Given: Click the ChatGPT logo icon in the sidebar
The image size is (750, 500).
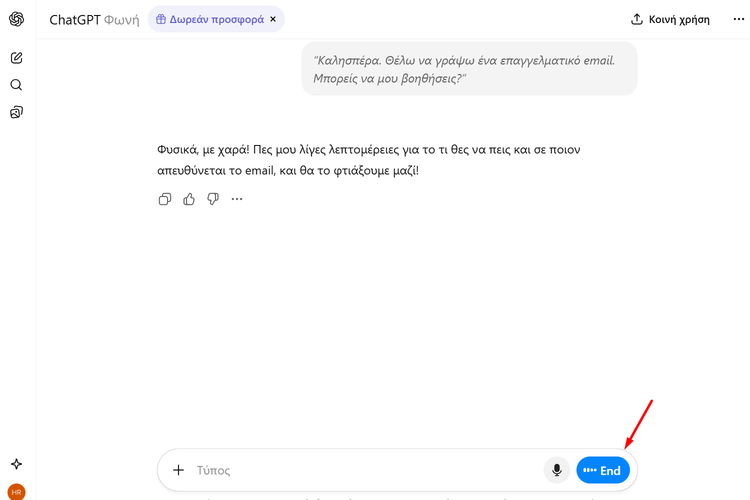Looking at the screenshot, I should [x=16, y=19].
